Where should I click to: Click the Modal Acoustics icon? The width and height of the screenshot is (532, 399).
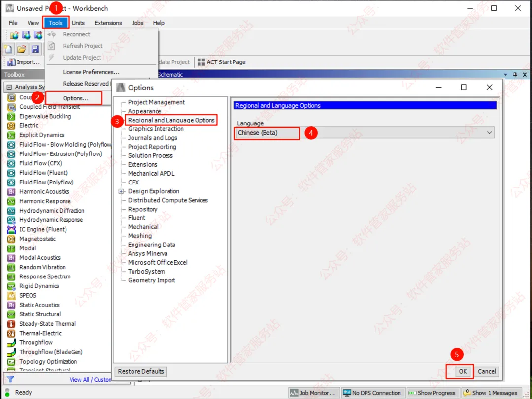11,258
